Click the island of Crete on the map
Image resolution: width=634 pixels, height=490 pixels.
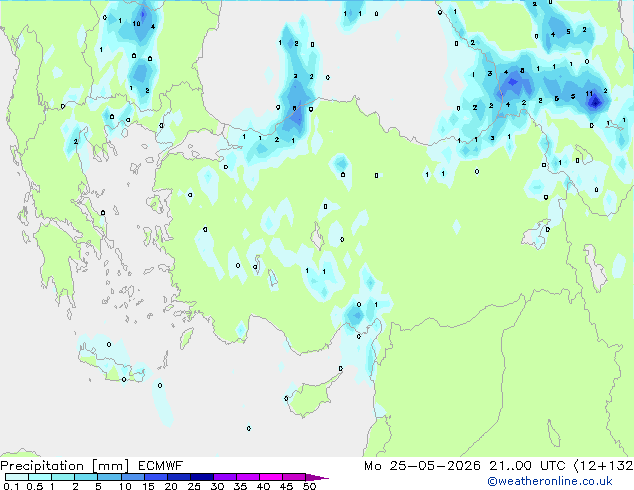point(112,364)
